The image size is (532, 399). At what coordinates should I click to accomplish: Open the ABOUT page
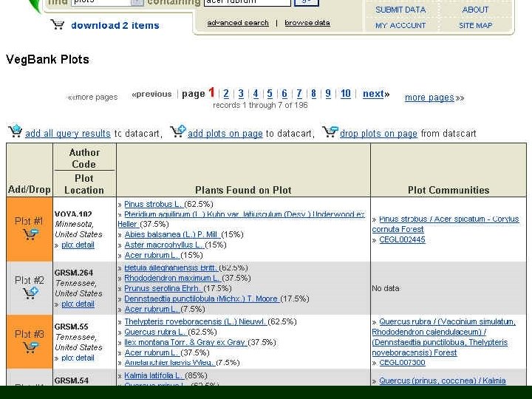(475, 10)
